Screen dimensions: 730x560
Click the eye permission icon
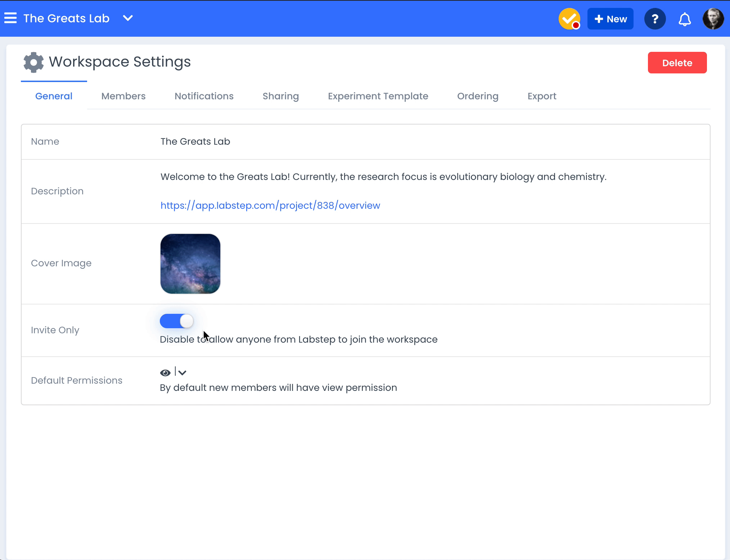(x=165, y=373)
